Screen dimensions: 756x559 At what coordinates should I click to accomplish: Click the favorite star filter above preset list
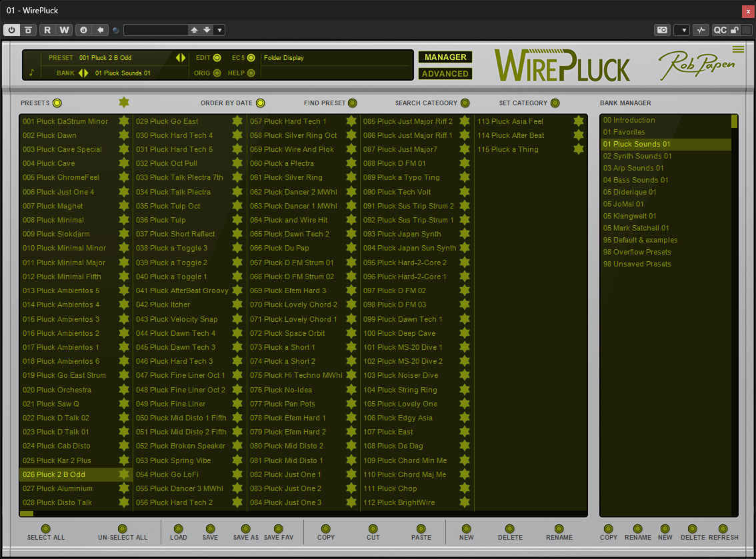point(124,102)
